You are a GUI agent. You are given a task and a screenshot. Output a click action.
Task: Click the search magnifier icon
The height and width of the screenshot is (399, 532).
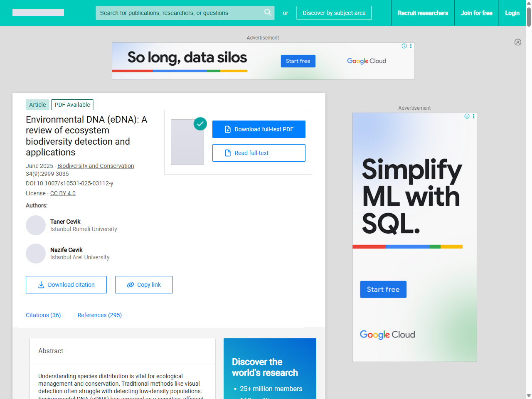tap(268, 12)
